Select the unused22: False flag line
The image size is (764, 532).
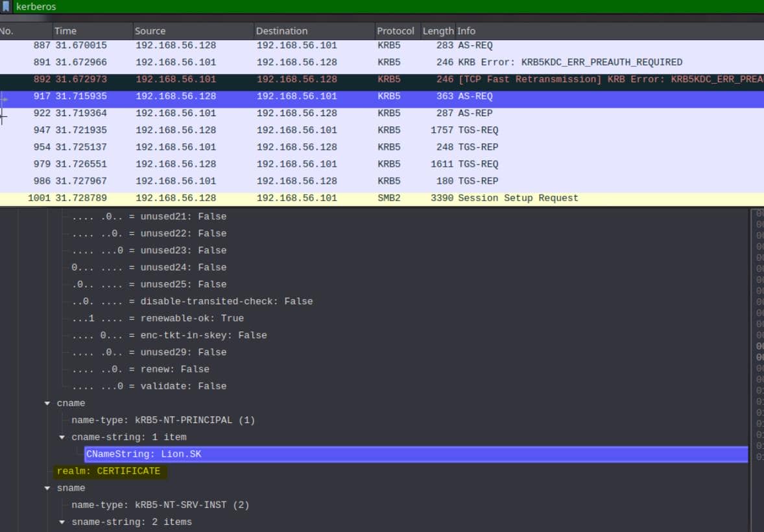pyautogui.click(x=149, y=234)
